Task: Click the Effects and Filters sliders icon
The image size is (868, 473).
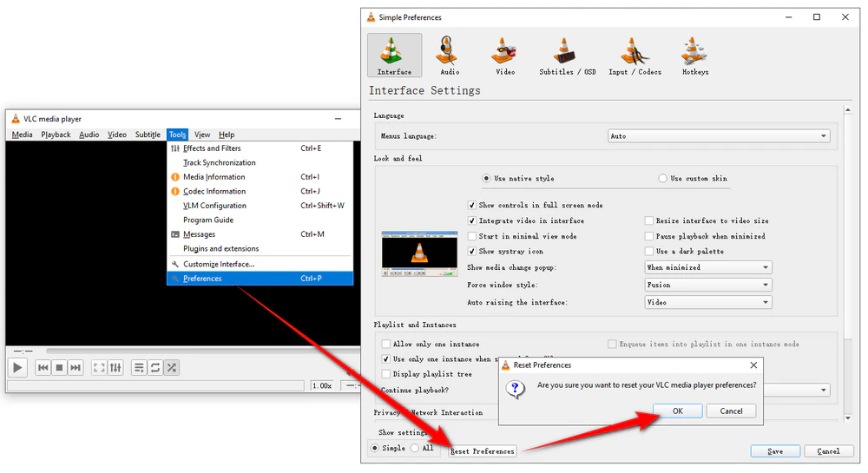Action: click(x=175, y=148)
